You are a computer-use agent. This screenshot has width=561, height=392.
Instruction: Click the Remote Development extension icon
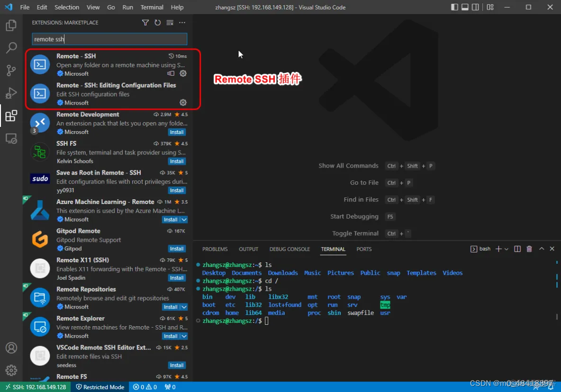[x=40, y=123]
